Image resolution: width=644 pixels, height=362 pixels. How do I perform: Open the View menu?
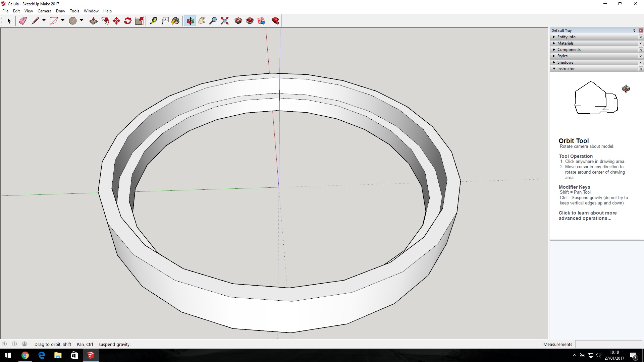29,11
